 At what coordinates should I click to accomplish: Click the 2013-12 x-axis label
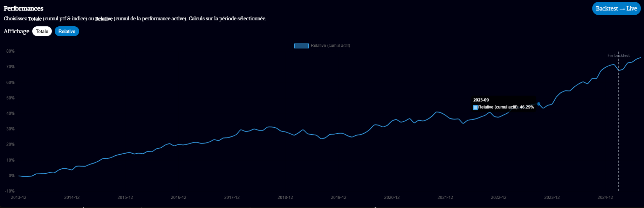pyautogui.click(x=19, y=197)
